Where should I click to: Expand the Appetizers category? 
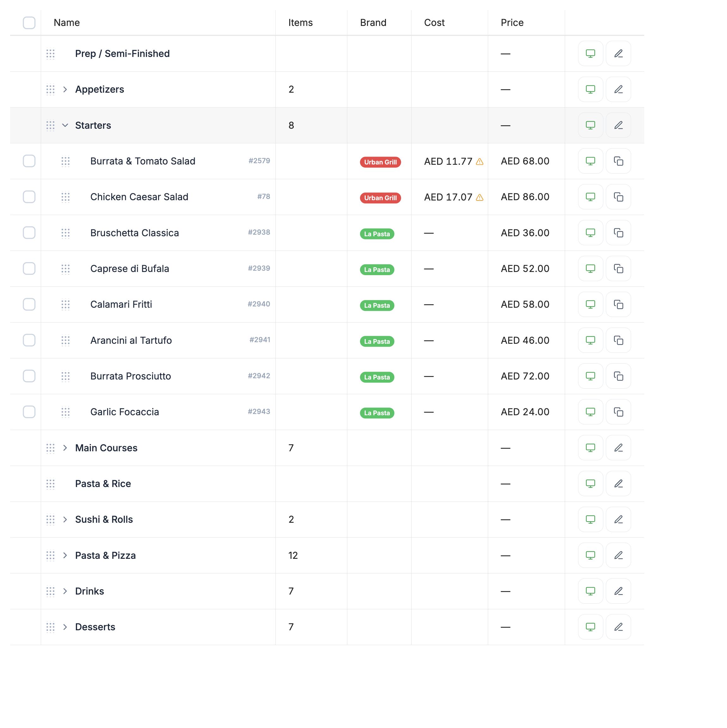point(65,89)
